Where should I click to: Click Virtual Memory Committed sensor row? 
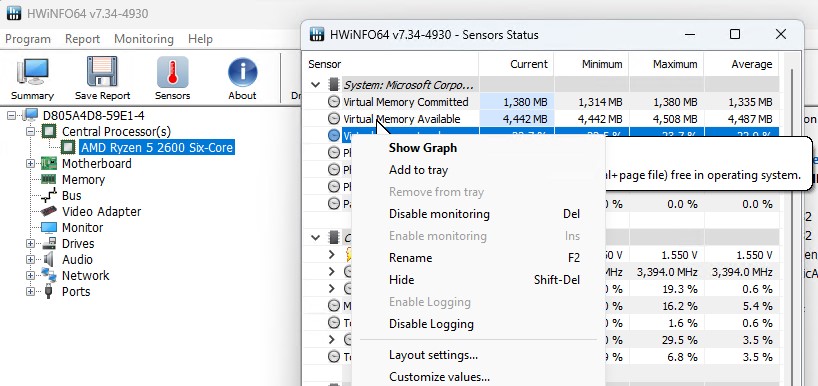coord(540,102)
